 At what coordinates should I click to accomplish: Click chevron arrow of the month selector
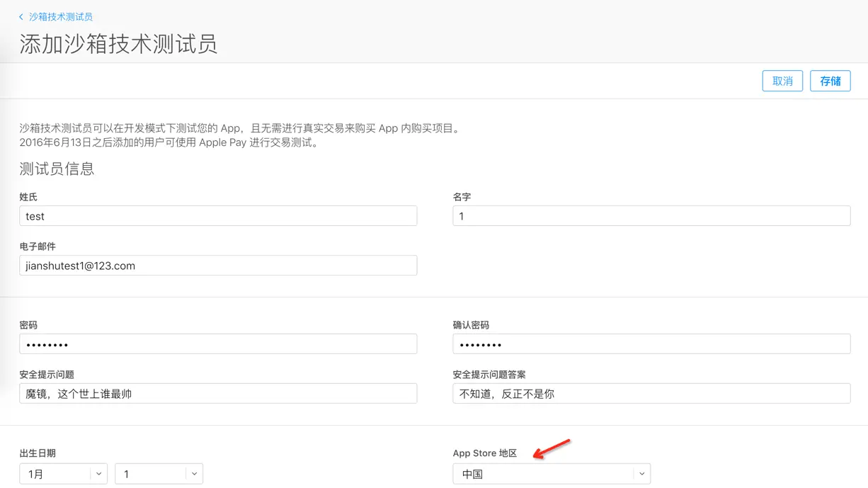point(98,474)
